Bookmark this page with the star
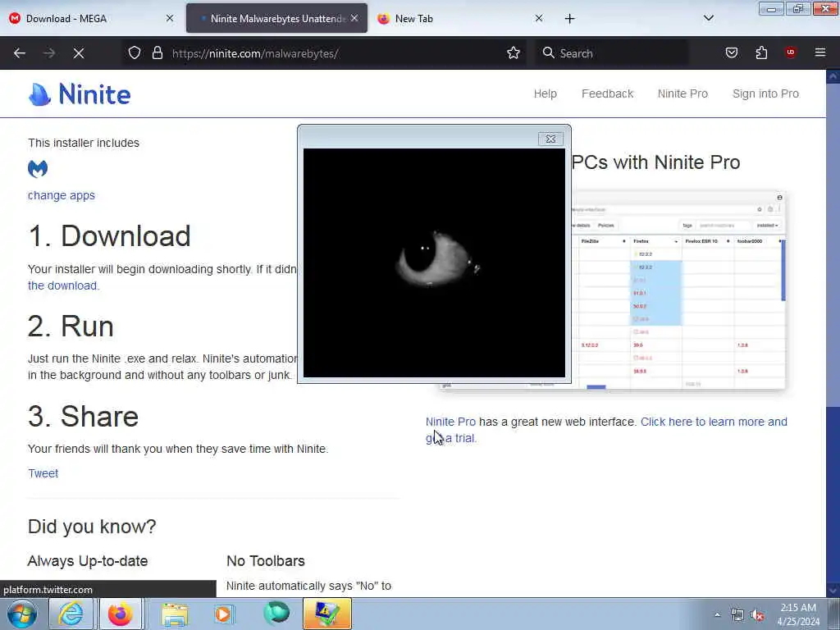This screenshot has width=840, height=630. click(514, 53)
